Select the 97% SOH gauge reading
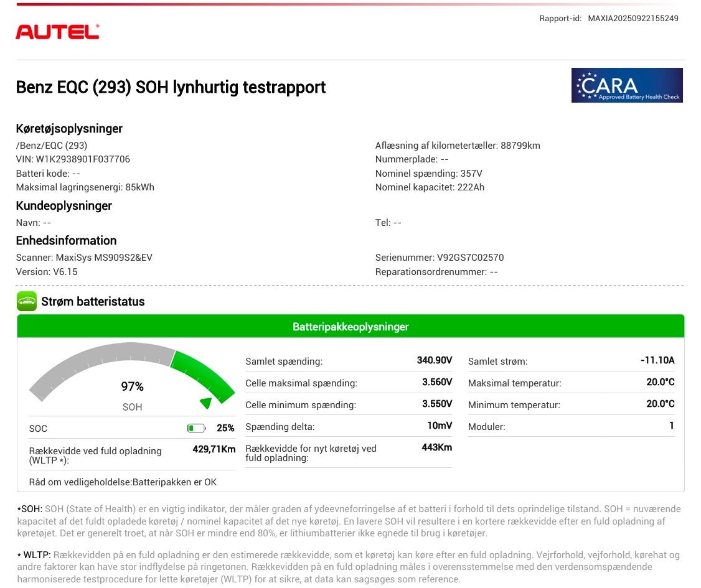 click(x=132, y=387)
